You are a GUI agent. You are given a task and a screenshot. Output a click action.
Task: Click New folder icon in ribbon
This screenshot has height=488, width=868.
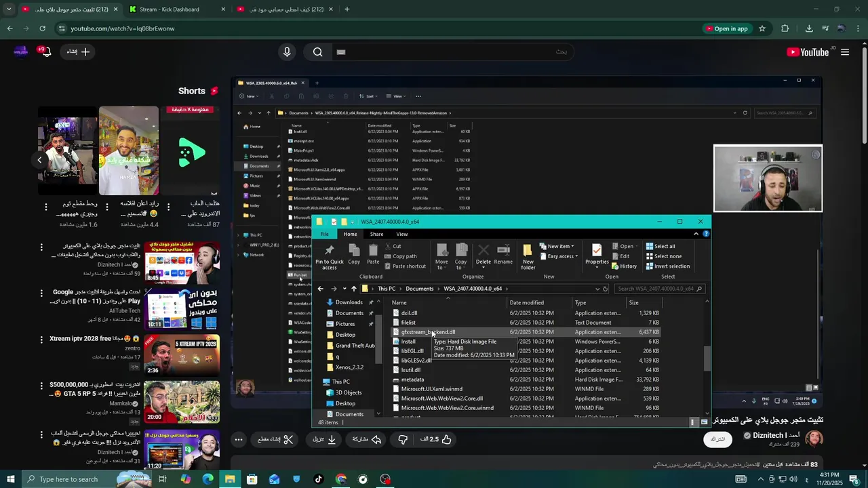[528, 257]
